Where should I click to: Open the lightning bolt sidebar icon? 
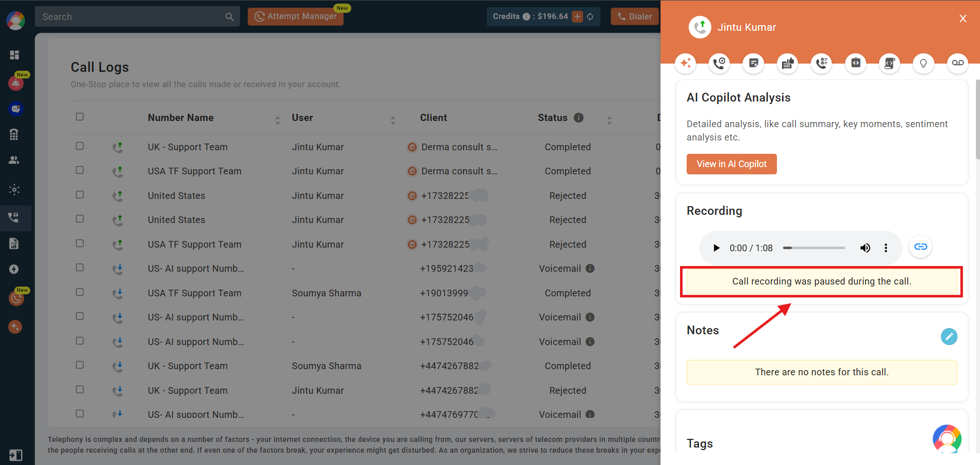coord(14,269)
